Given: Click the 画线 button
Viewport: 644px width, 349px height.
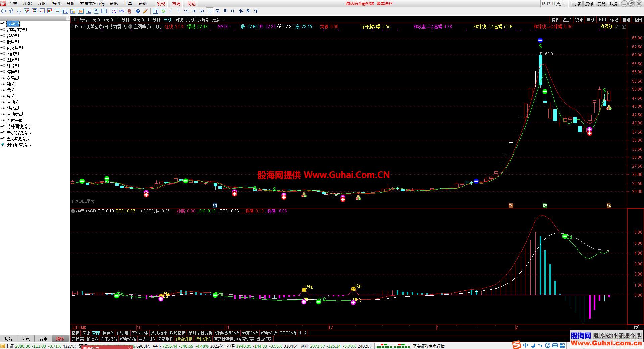Looking at the screenshot, I should pyautogui.click(x=590, y=20).
